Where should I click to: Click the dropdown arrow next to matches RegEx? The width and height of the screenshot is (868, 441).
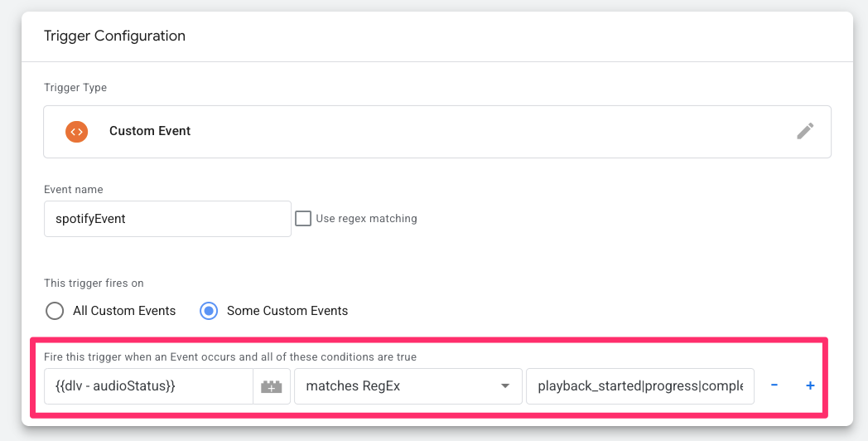pos(505,386)
